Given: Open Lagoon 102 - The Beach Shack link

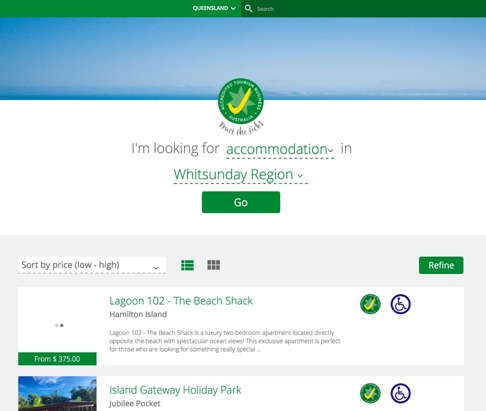Looking at the screenshot, I should pyautogui.click(x=181, y=301).
